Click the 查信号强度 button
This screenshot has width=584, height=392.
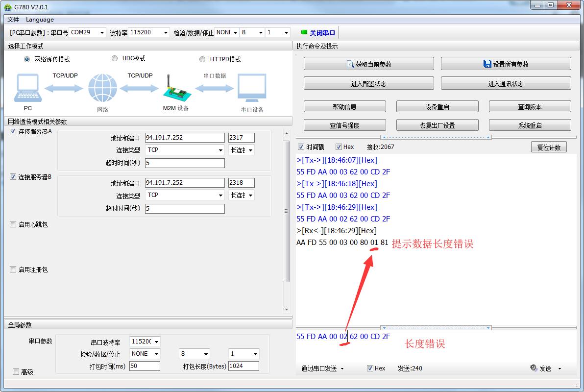[344, 125]
